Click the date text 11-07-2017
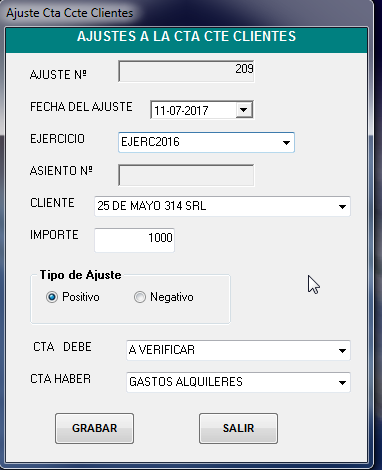 pos(181,111)
